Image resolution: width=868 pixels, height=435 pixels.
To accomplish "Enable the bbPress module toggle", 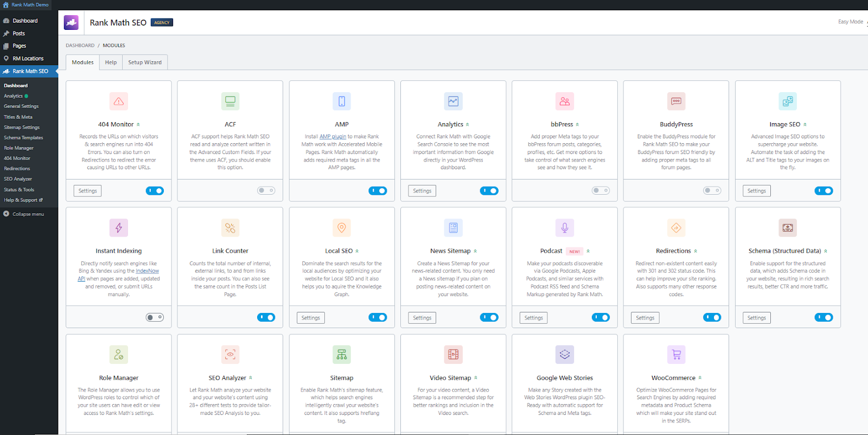I will pyautogui.click(x=601, y=191).
